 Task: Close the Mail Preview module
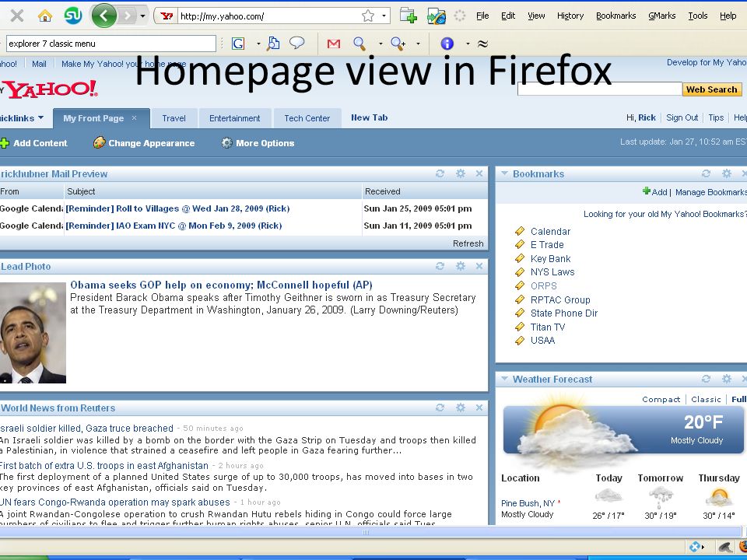479,173
